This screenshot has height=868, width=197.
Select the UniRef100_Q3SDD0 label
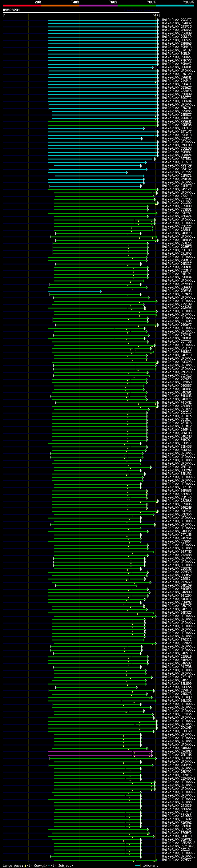click(x=177, y=206)
